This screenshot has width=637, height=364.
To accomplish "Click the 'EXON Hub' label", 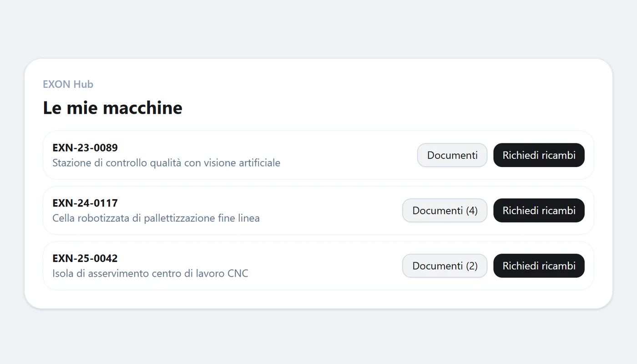I will point(68,84).
